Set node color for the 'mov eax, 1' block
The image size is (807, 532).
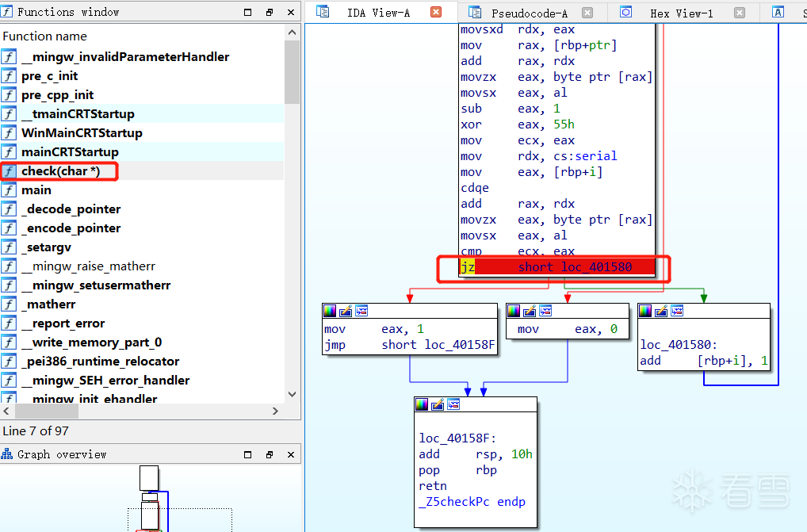click(x=330, y=311)
